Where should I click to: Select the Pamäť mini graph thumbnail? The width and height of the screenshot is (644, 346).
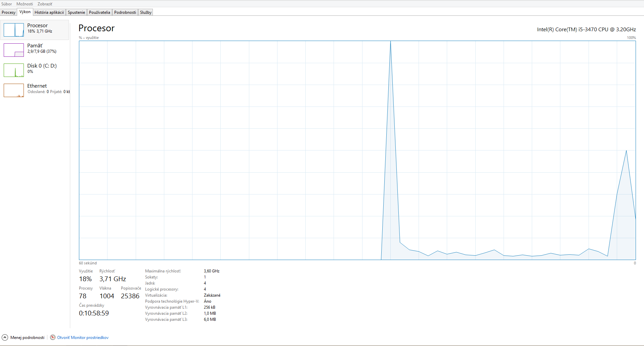[x=14, y=50]
